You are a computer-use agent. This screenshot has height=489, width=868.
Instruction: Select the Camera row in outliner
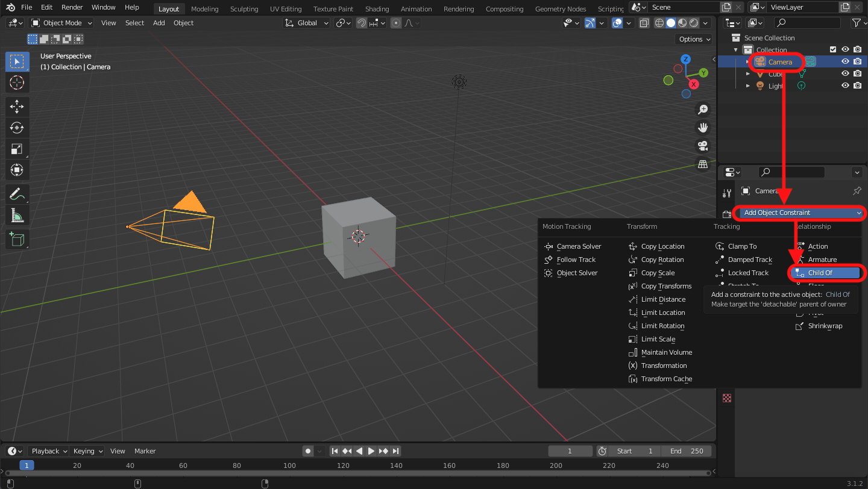792,61
